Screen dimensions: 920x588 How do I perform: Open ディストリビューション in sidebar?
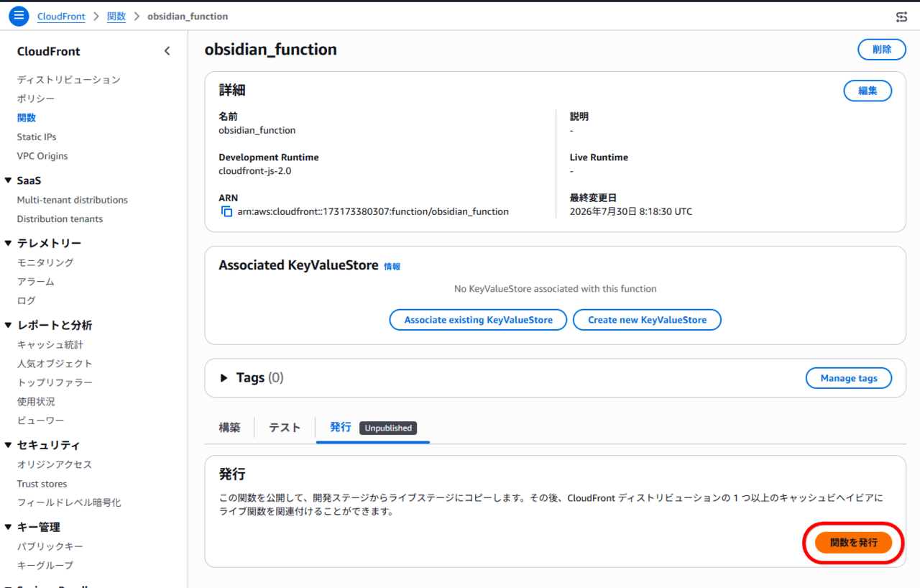(69, 80)
